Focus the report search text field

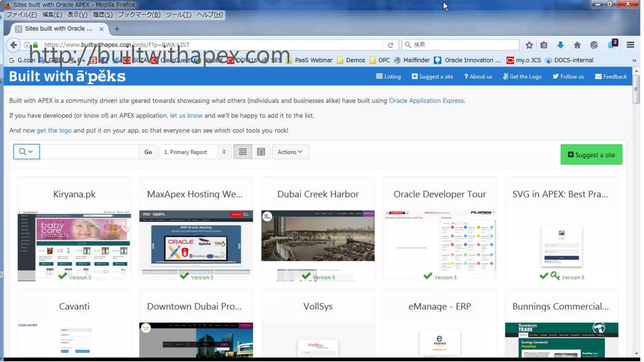(89, 152)
